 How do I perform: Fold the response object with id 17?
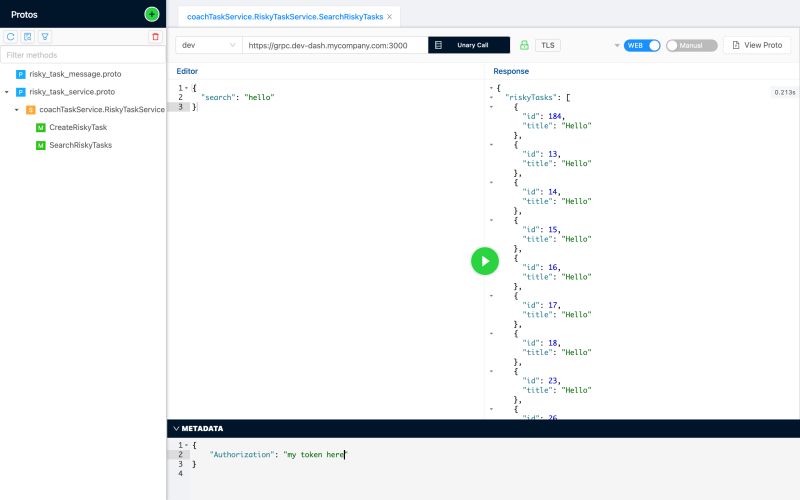coord(491,296)
